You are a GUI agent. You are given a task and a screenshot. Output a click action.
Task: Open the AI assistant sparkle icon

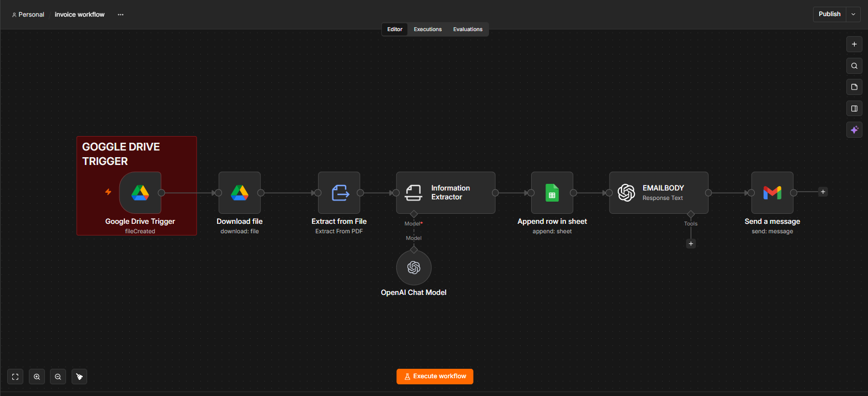tap(854, 129)
